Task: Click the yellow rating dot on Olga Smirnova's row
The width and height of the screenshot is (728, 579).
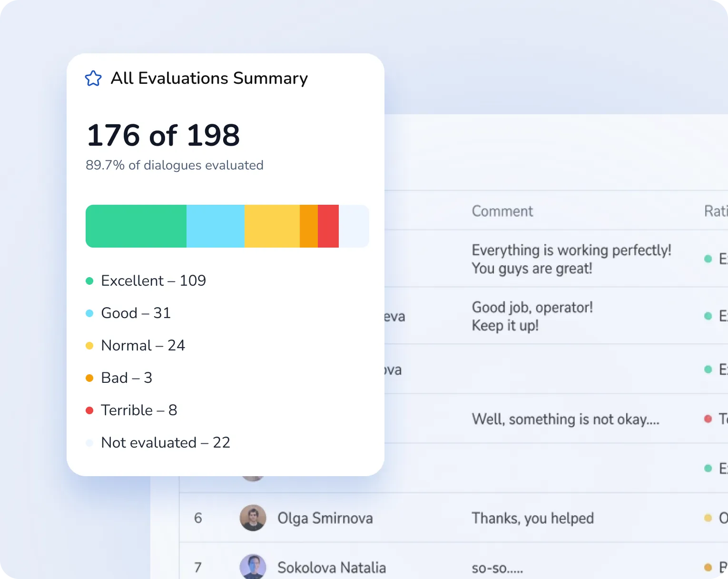Action: pos(707,518)
